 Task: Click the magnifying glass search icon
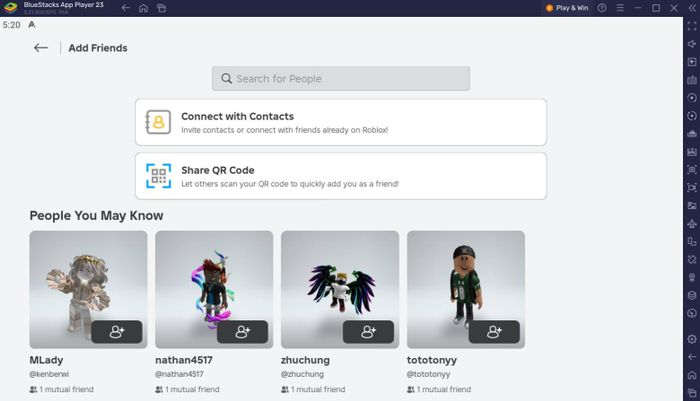click(226, 79)
